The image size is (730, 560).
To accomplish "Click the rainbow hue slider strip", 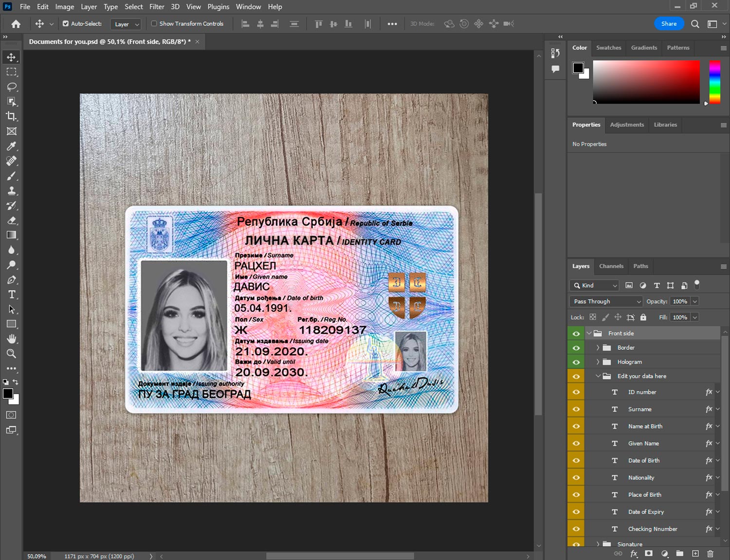I will click(x=714, y=82).
